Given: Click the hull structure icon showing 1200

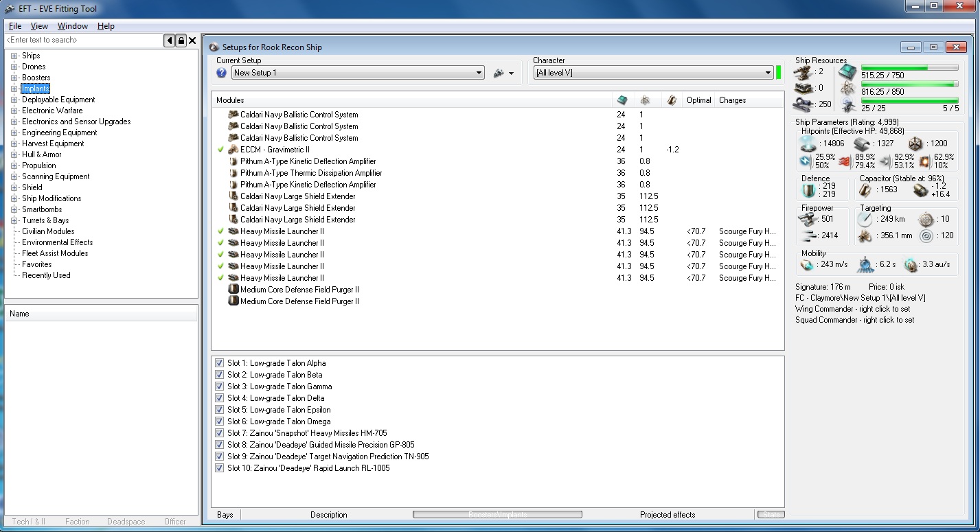Looking at the screenshot, I should pyautogui.click(x=915, y=143).
